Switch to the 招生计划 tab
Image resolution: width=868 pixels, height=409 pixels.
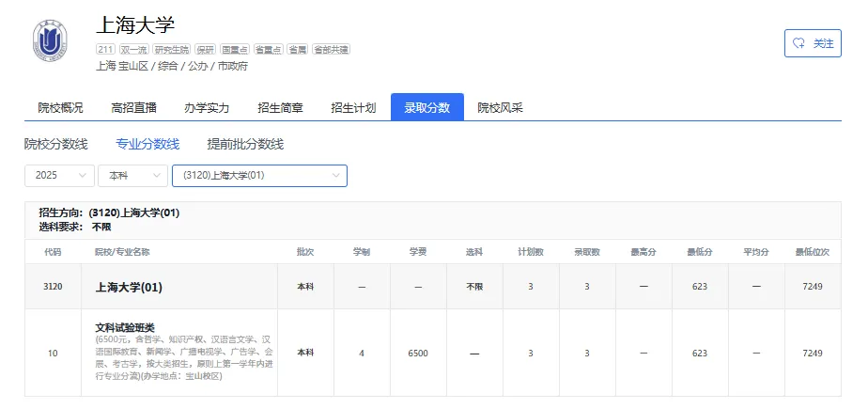pos(353,107)
